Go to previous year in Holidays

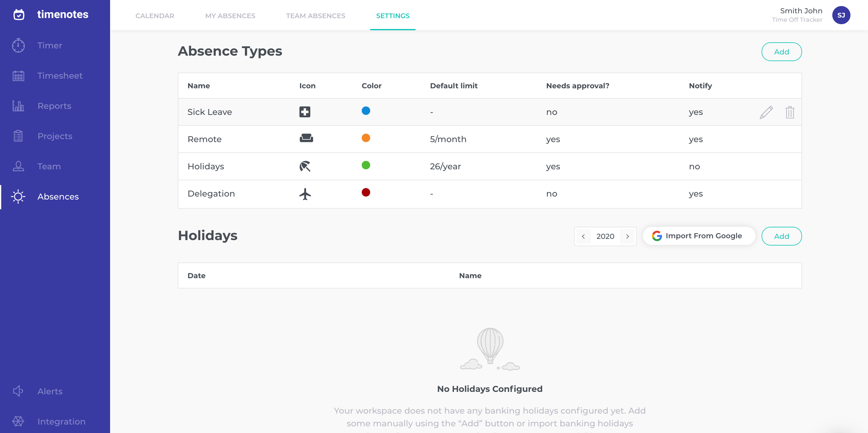coord(583,236)
